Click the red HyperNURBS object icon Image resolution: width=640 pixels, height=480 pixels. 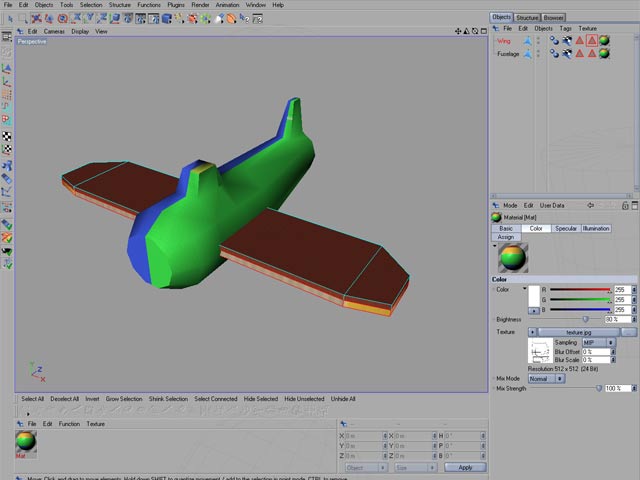(x=192, y=18)
